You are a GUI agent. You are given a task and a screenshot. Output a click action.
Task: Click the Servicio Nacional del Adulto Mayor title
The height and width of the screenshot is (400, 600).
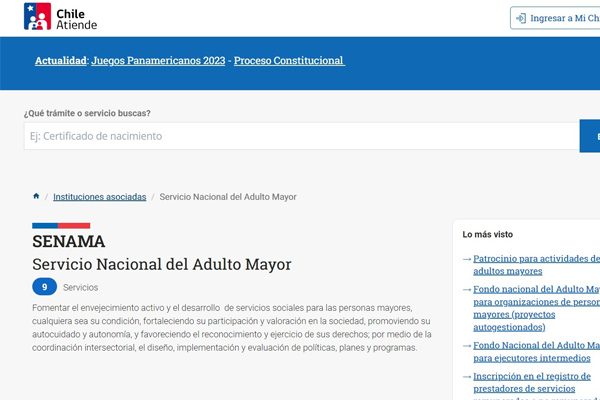(161, 264)
